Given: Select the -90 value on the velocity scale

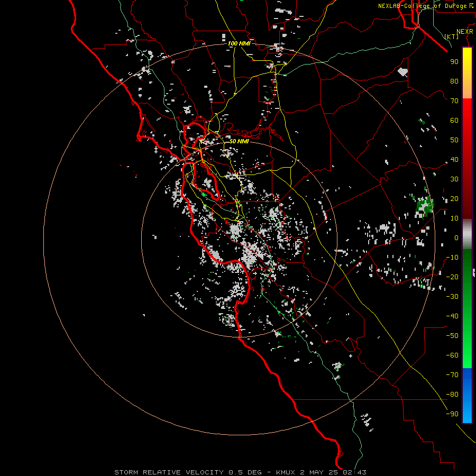Looking at the screenshot, I should point(452,414).
